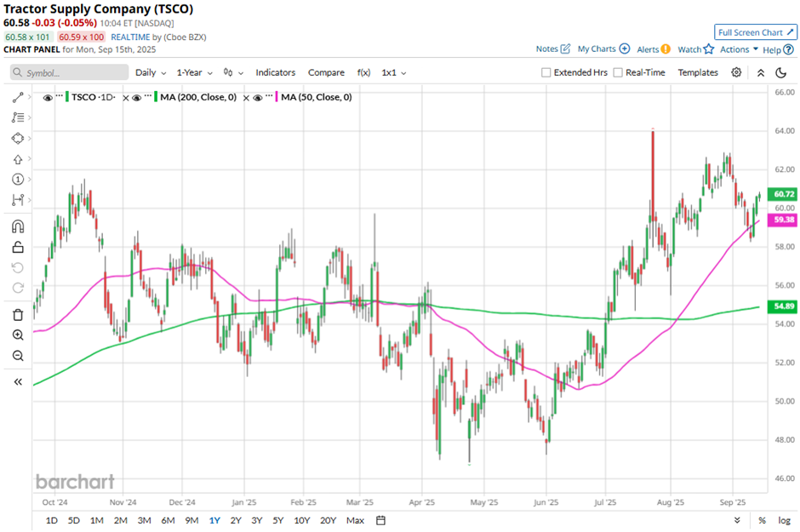The width and height of the screenshot is (800, 532).
Task: Switch to the 20Y range
Action: click(x=328, y=520)
